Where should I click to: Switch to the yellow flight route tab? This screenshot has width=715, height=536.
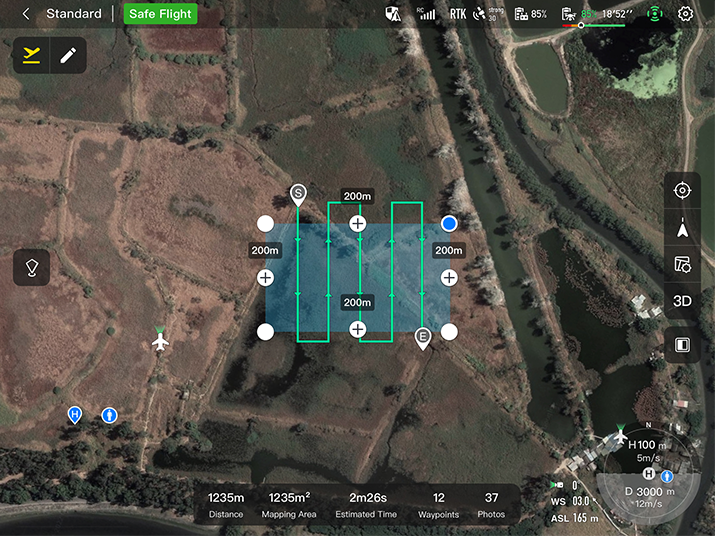click(32, 55)
